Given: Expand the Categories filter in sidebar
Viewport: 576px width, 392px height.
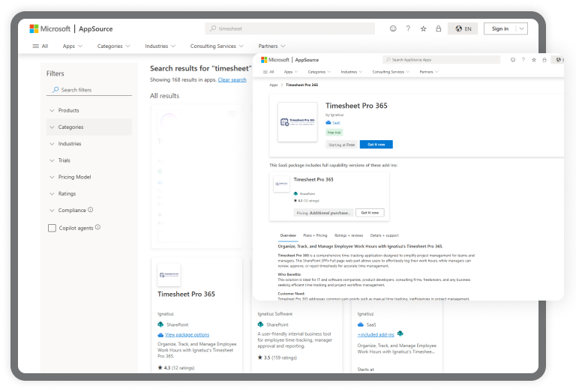Looking at the screenshot, I should [89, 127].
